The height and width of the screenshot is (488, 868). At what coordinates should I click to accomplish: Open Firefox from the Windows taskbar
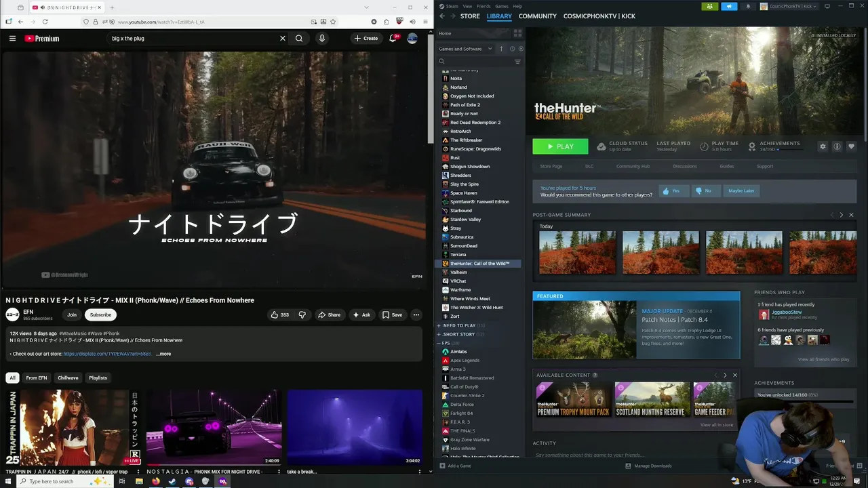coord(156,481)
